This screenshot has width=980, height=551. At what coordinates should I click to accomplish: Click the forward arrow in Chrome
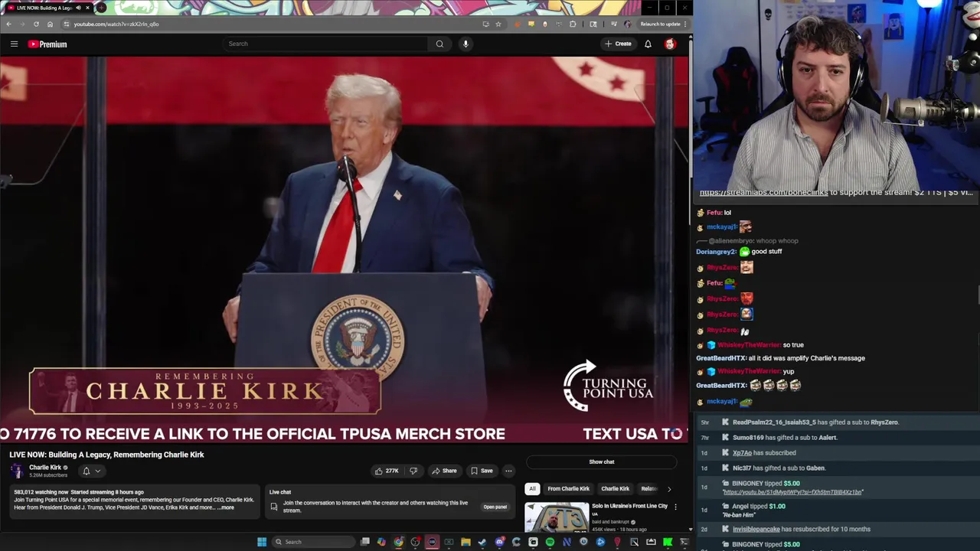tap(22, 24)
